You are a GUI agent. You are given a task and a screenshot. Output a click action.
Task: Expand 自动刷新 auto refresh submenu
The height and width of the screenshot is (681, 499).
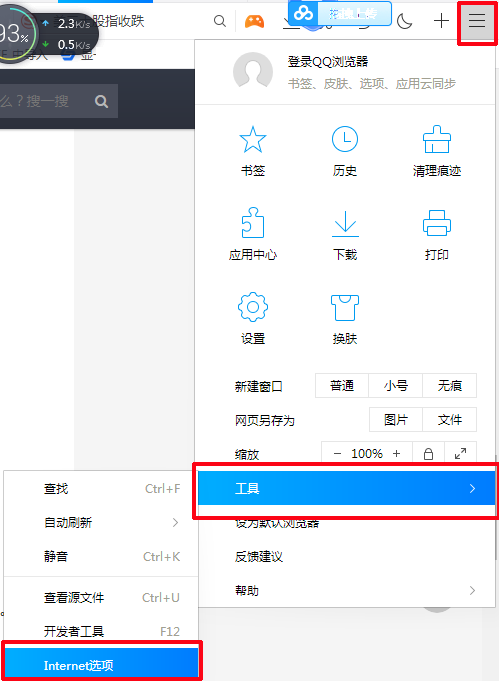(x=101, y=522)
